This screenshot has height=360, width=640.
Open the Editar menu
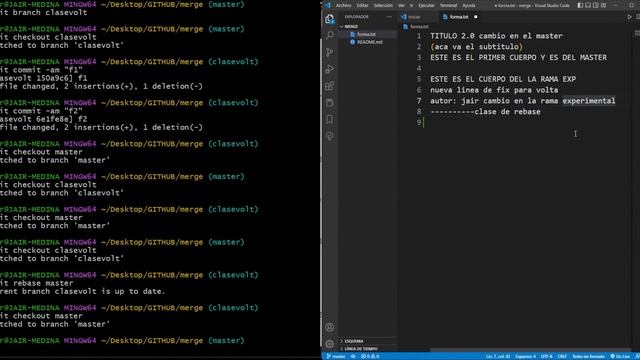[362, 5]
